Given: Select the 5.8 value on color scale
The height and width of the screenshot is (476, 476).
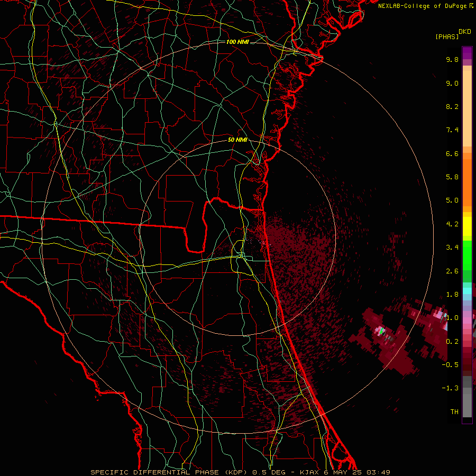Looking at the screenshot, I should point(452,177).
